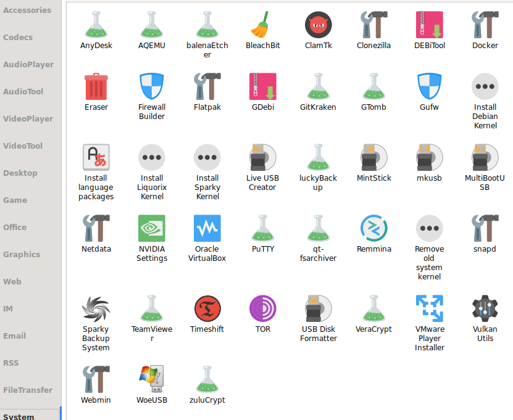Image resolution: width=513 pixels, height=420 pixels.
Task: Switch to the RSS category
Action: point(11,363)
